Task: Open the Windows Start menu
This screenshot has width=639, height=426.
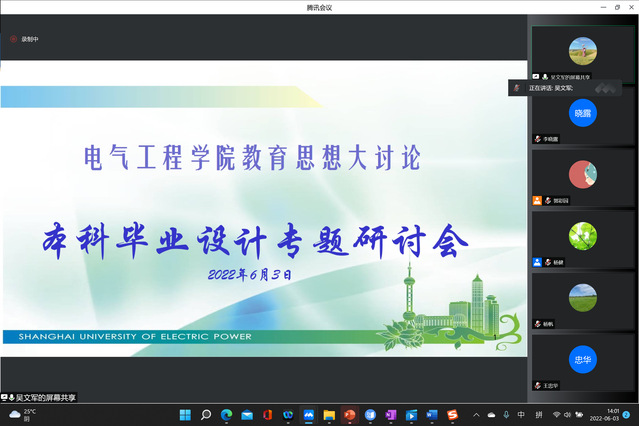Action: (185, 414)
